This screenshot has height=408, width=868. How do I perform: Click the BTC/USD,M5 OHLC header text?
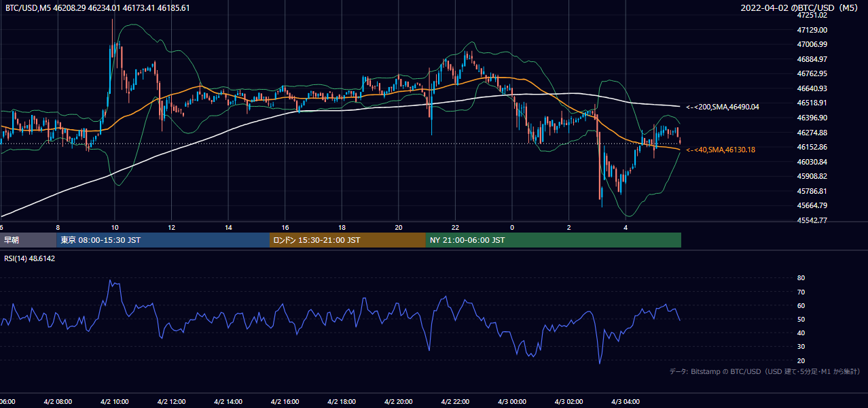(x=98, y=8)
